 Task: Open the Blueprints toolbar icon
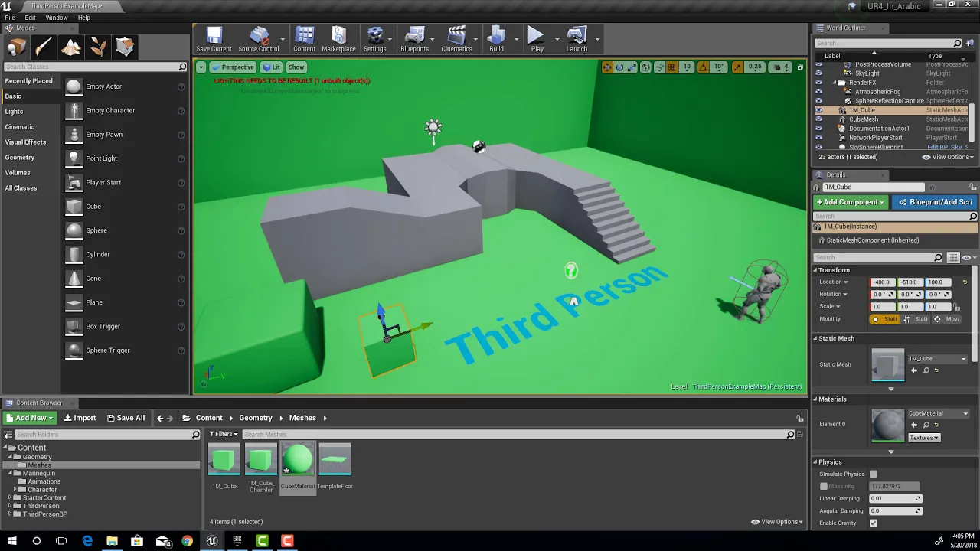click(x=414, y=39)
